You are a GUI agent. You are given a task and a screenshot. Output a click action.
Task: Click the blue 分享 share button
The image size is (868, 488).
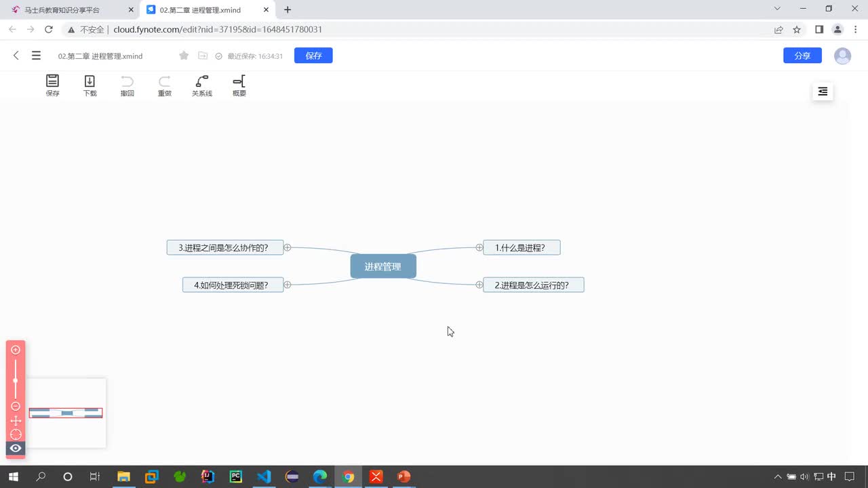coord(802,56)
